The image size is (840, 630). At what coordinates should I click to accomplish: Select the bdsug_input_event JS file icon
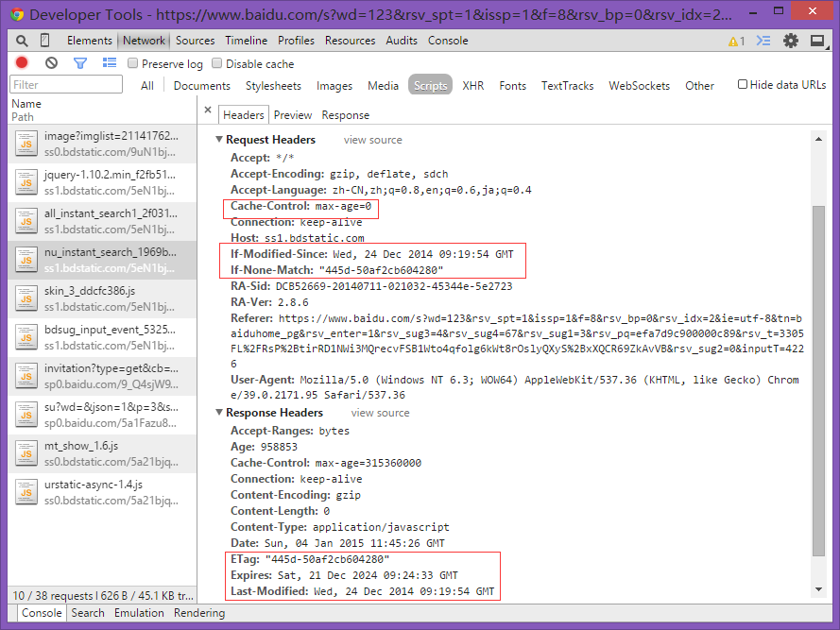[26, 337]
